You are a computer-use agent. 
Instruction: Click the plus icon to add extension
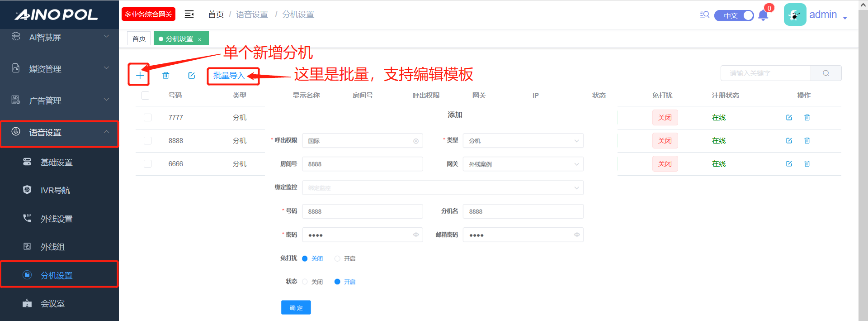tap(140, 76)
